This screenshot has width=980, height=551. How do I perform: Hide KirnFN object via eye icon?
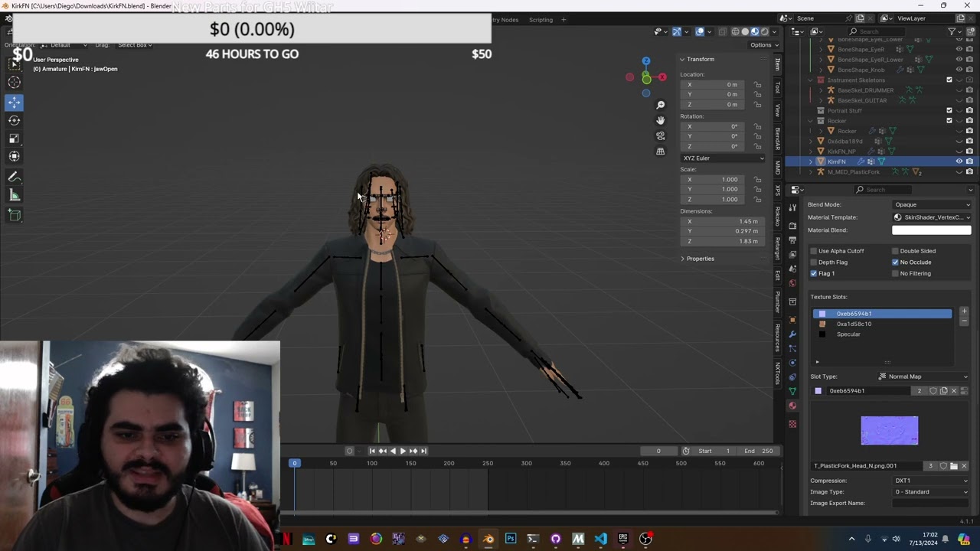[x=959, y=161]
